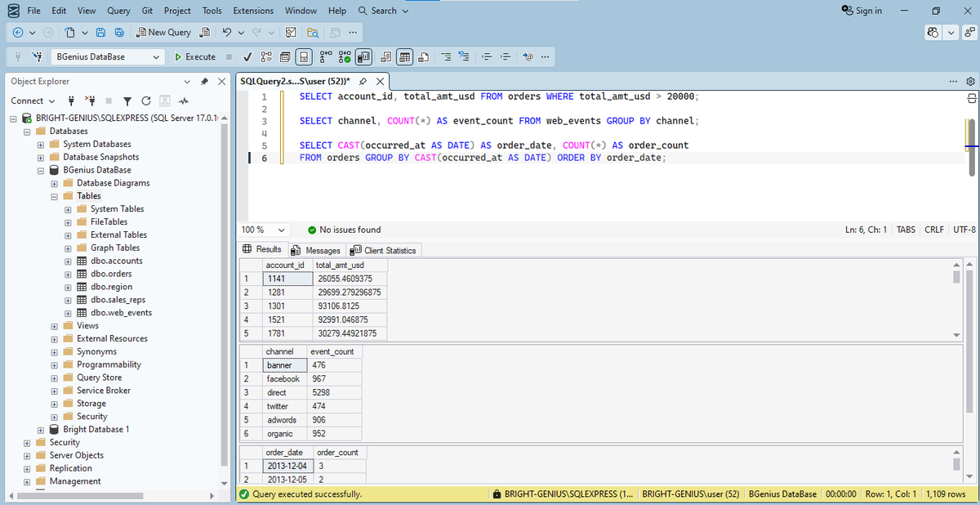The width and height of the screenshot is (980, 505).
Task: Click the 93106.8125 total_amt_usd cell
Action: coord(351,306)
